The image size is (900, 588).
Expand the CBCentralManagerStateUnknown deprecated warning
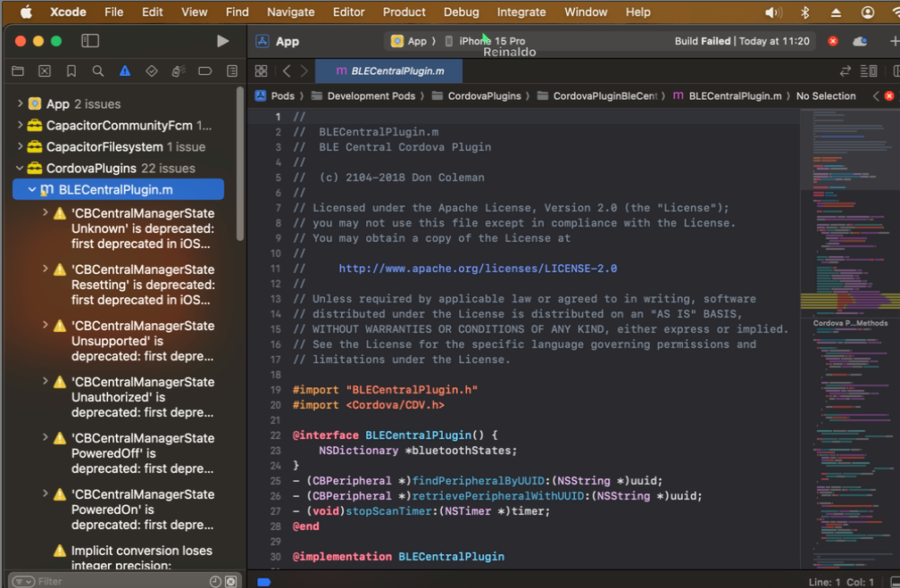click(x=46, y=212)
